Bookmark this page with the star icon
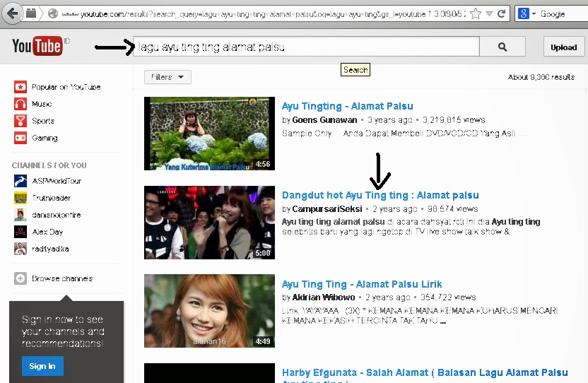The height and width of the screenshot is (383, 588). [476, 14]
